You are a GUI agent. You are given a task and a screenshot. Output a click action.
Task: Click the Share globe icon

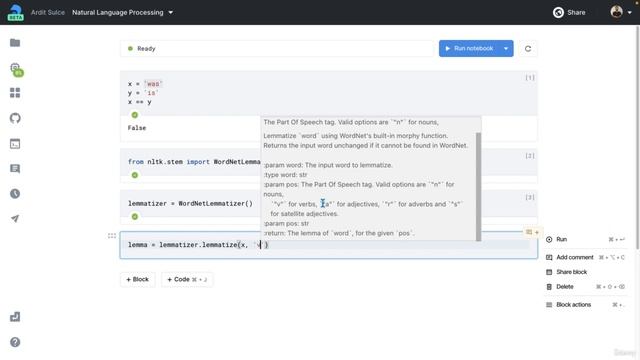pos(558,13)
